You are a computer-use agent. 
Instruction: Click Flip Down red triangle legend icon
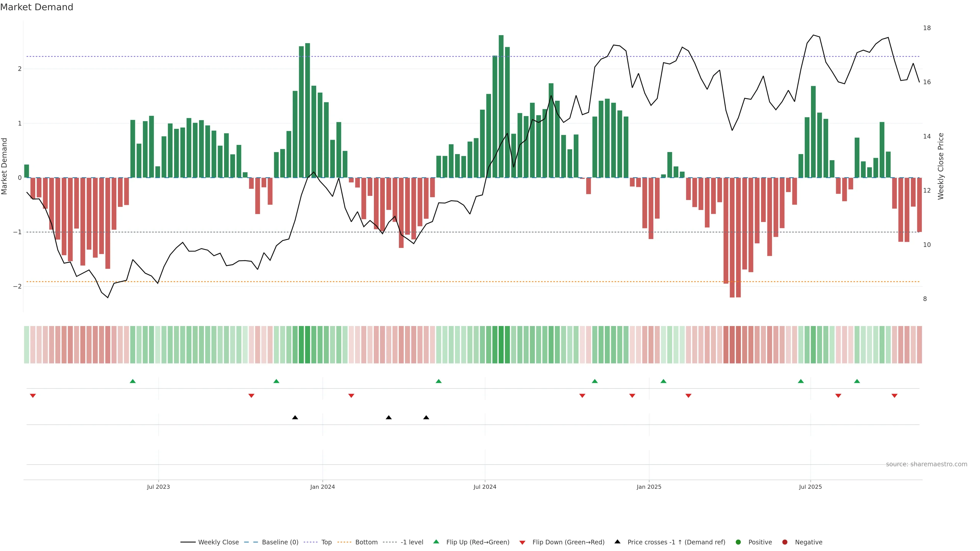coord(522,542)
